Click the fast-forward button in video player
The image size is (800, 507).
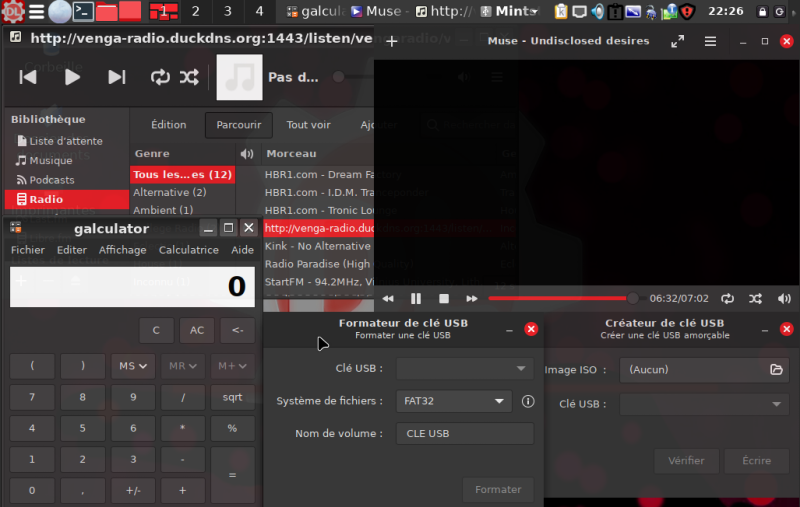point(471,298)
